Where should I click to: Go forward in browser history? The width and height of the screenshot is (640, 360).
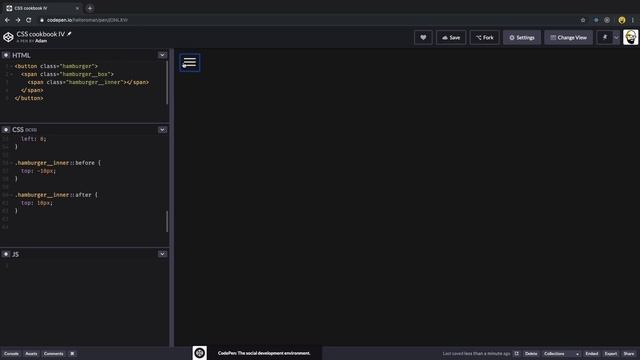[x=18, y=20]
